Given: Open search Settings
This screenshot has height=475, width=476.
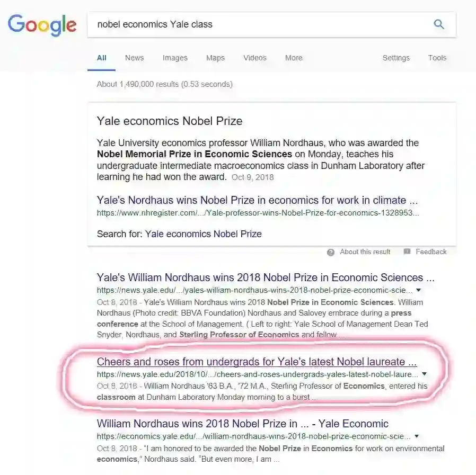Looking at the screenshot, I should tap(396, 58).
